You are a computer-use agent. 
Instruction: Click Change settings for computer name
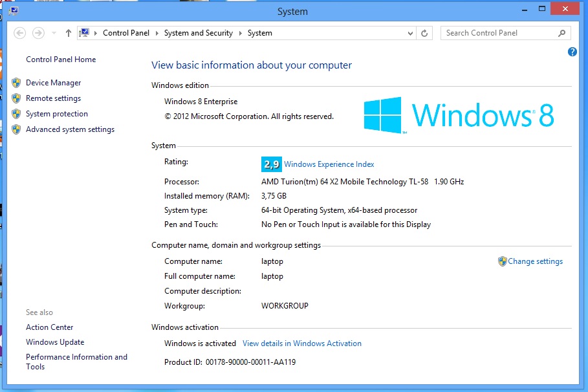(535, 261)
